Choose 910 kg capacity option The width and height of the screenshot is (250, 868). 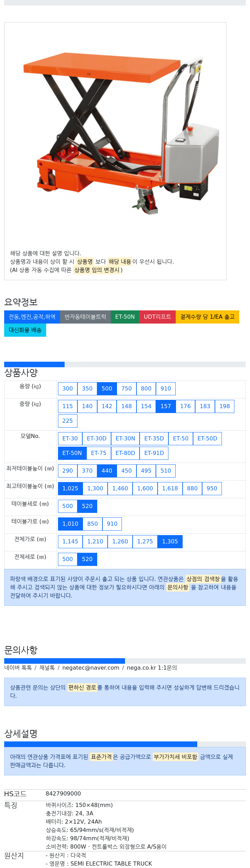(x=166, y=389)
